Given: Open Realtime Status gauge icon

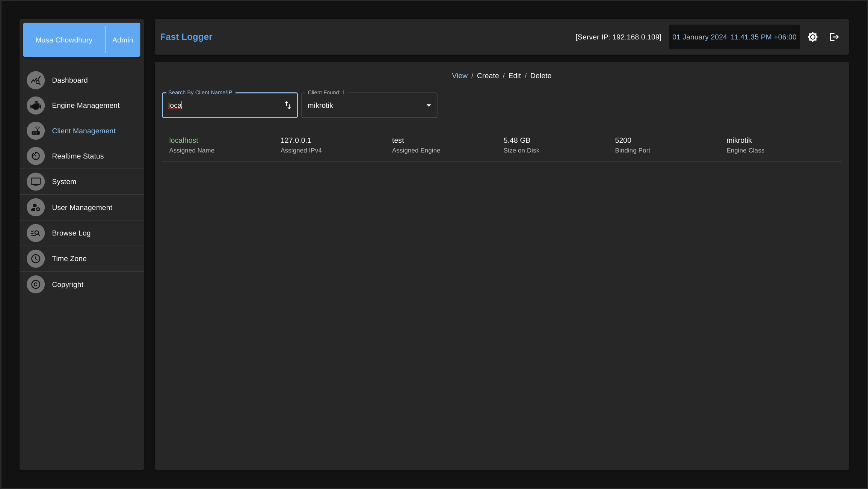Looking at the screenshot, I should tap(36, 156).
